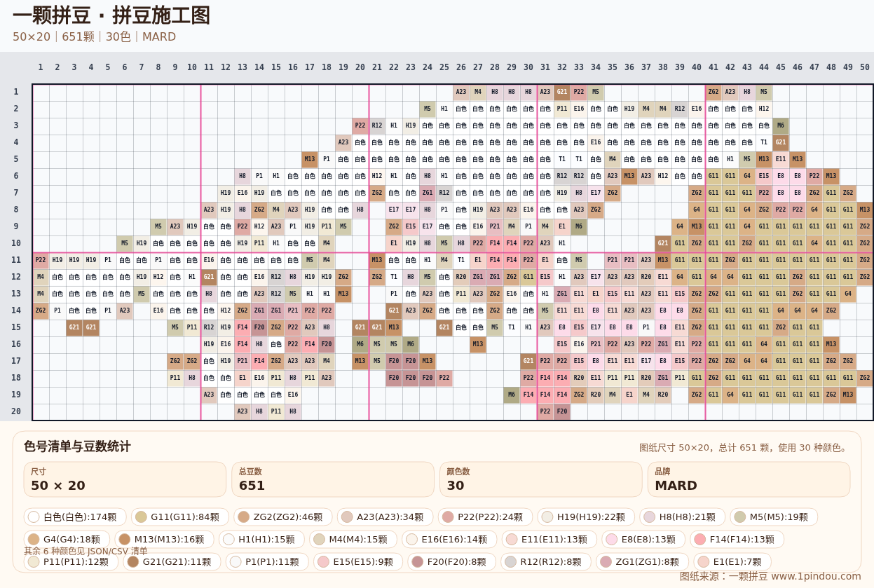The width and height of the screenshot is (874, 588).
Task: Click row header 20 of the grid
Action: click(15, 411)
